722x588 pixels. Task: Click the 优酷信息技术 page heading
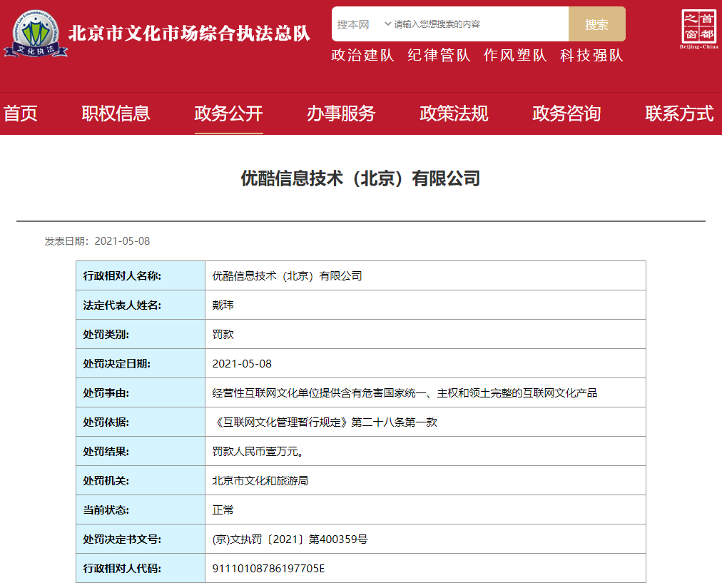point(360,178)
